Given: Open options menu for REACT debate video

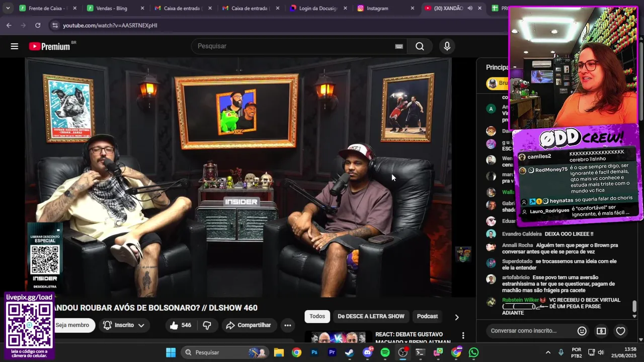Looking at the screenshot, I should coord(463,335).
